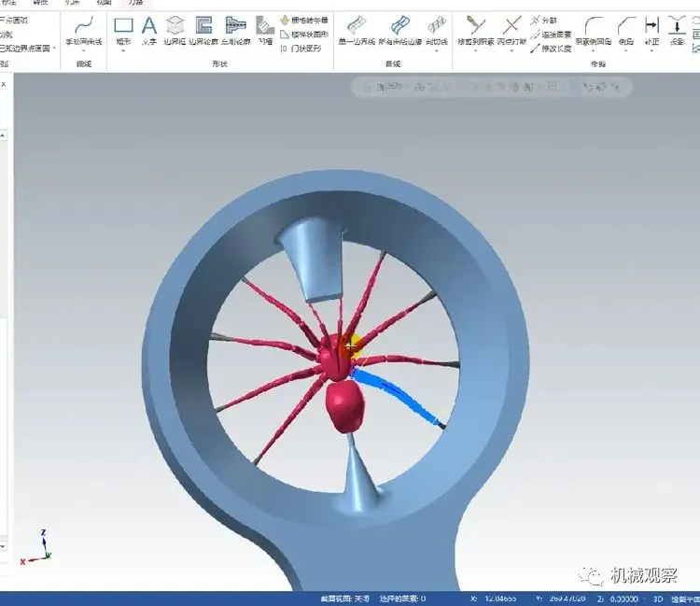Open the View (视图) ribbon tab

click(x=104, y=3)
